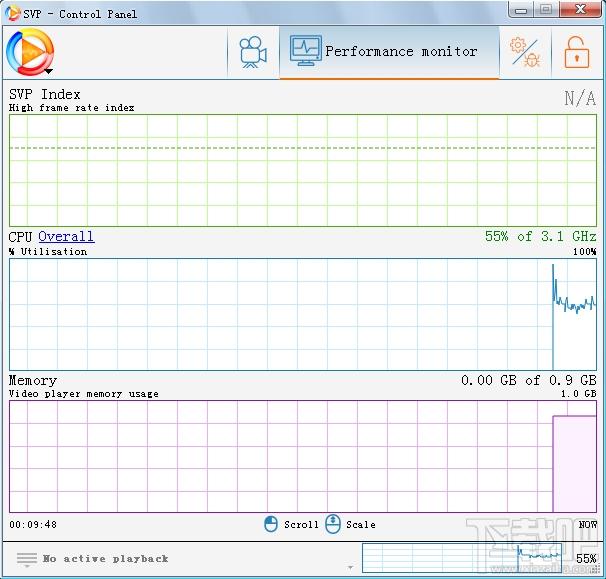Click the mini CPU graph thumbnail

pos(462,558)
